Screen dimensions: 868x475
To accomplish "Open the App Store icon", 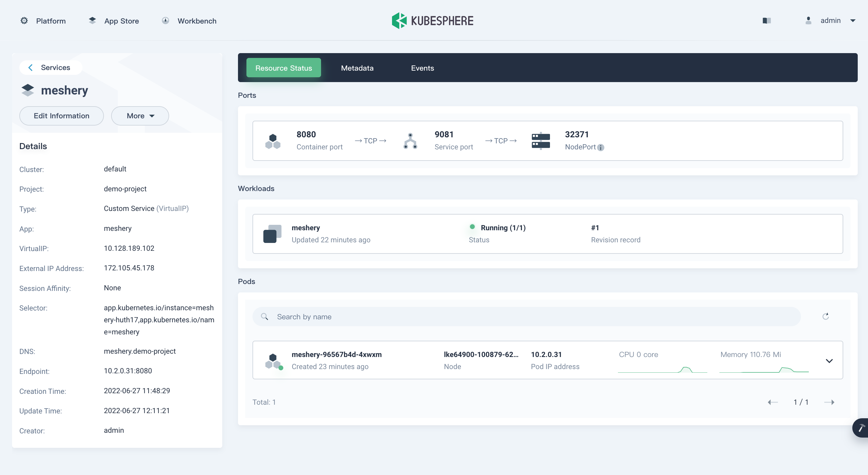I will [92, 21].
